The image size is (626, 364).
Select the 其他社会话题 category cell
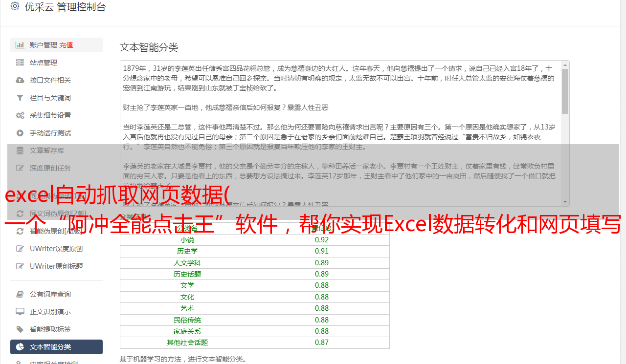pyautogui.click(x=187, y=343)
